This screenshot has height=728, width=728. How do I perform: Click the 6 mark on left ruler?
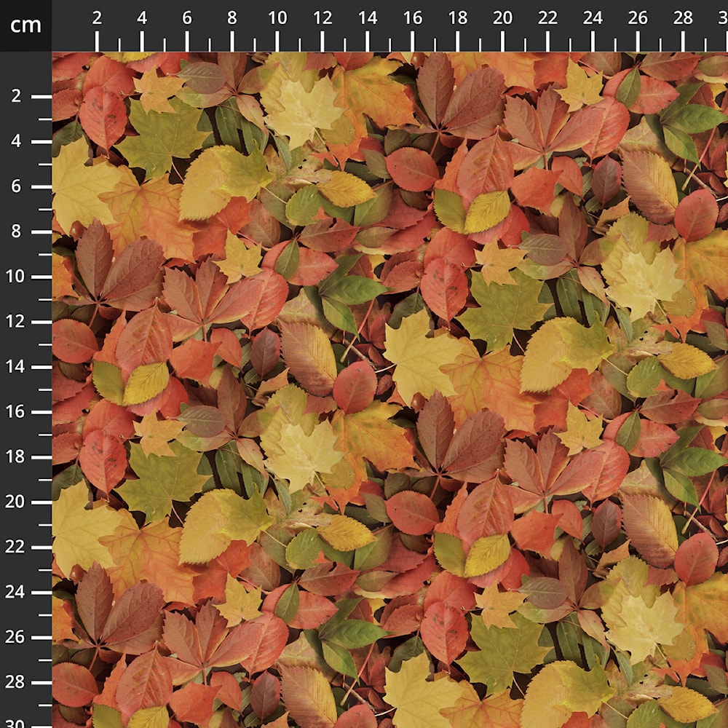[x=16, y=186]
